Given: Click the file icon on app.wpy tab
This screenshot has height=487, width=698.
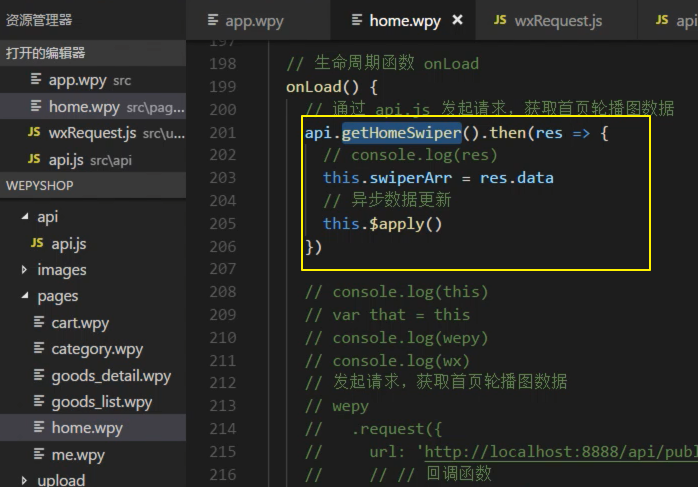Looking at the screenshot, I should 212,20.
